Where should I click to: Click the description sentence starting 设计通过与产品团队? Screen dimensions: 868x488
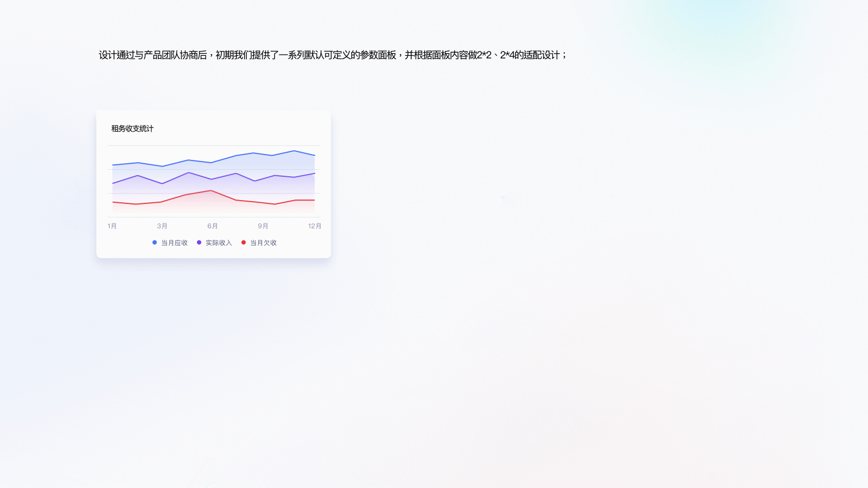tap(333, 55)
